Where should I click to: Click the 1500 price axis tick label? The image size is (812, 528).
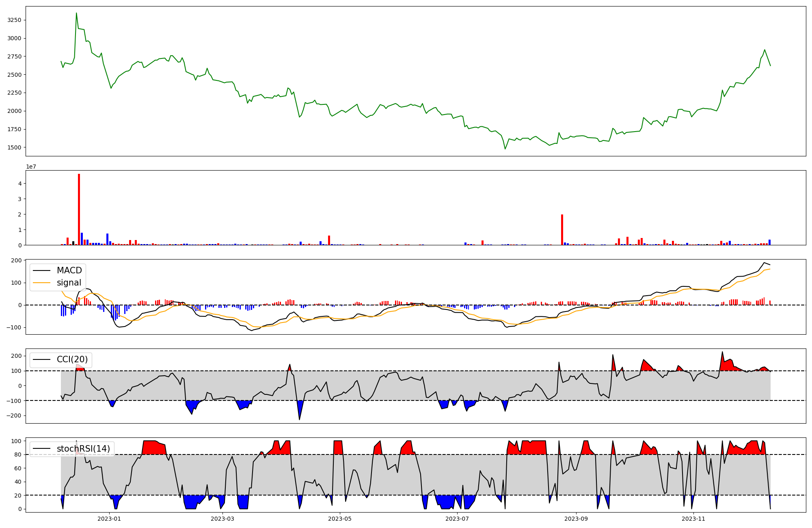[x=14, y=147]
